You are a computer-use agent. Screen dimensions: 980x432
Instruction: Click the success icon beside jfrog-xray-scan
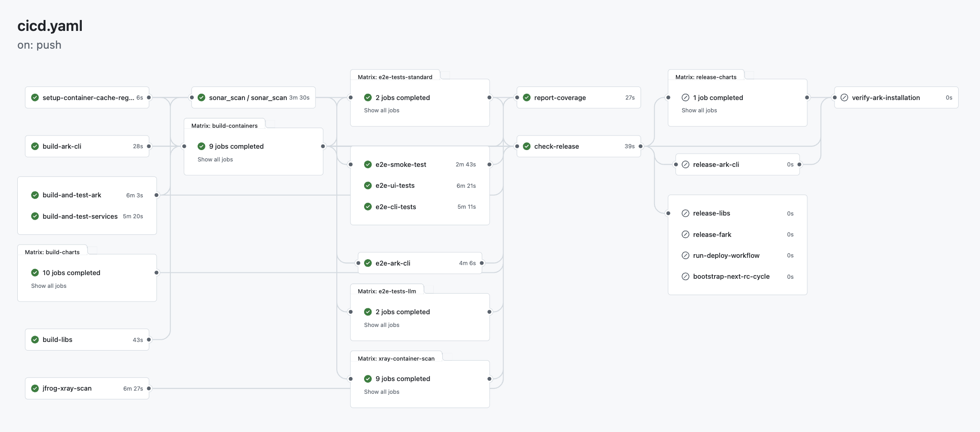click(x=35, y=388)
